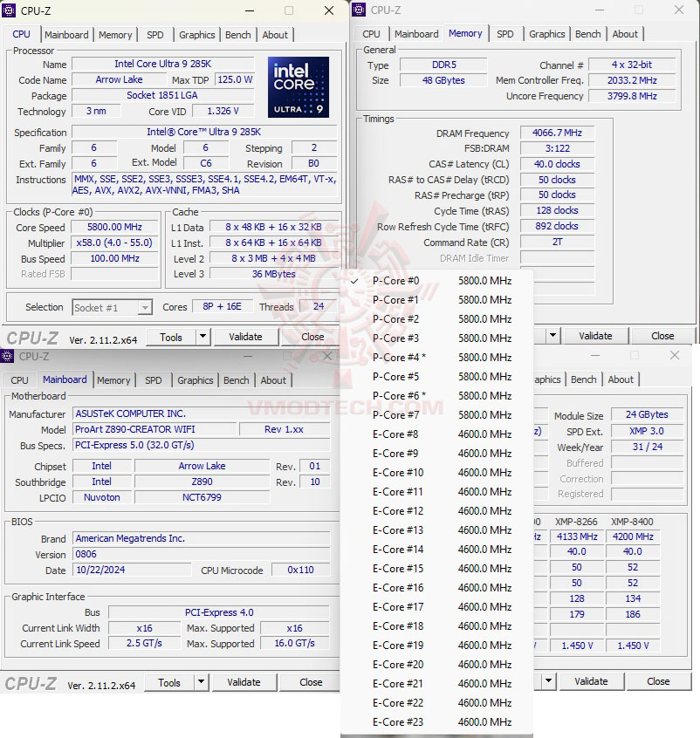The image size is (700, 738).
Task: Open Tools dropdown arrow in Mainboard window
Action: tap(201, 682)
